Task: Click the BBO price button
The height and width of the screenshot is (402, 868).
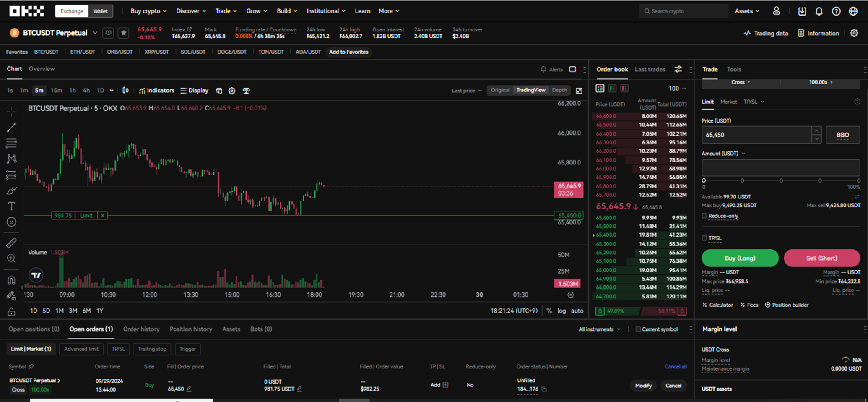Action: coord(843,135)
